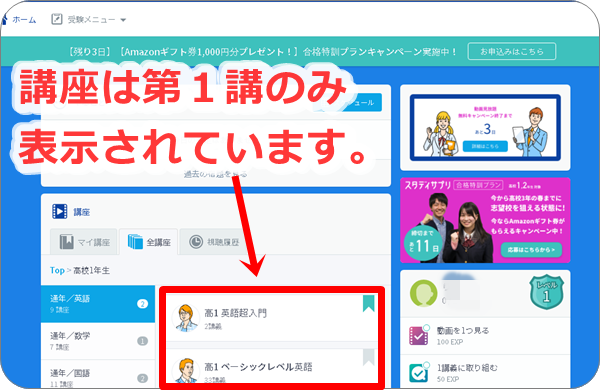Click the 視聴履歴 clock icon
The height and width of the screenshot is (390, 600).
click(196, 242)
